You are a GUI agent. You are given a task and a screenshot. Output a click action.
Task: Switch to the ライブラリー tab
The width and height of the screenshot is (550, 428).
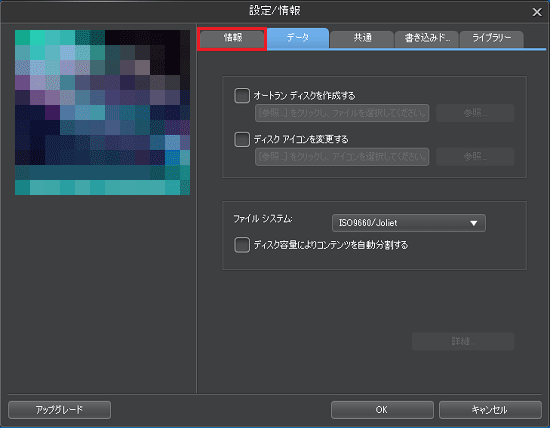492,39
